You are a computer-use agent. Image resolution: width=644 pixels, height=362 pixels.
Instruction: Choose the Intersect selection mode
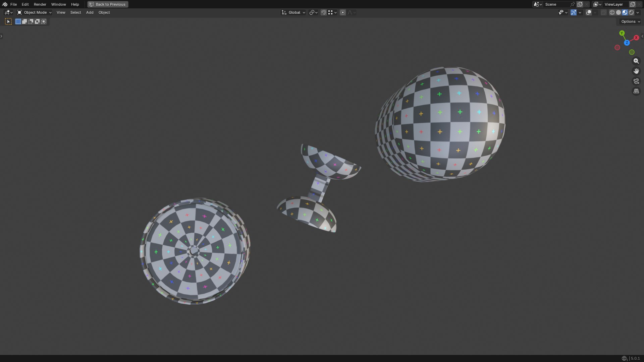click(x=44, y=21)
